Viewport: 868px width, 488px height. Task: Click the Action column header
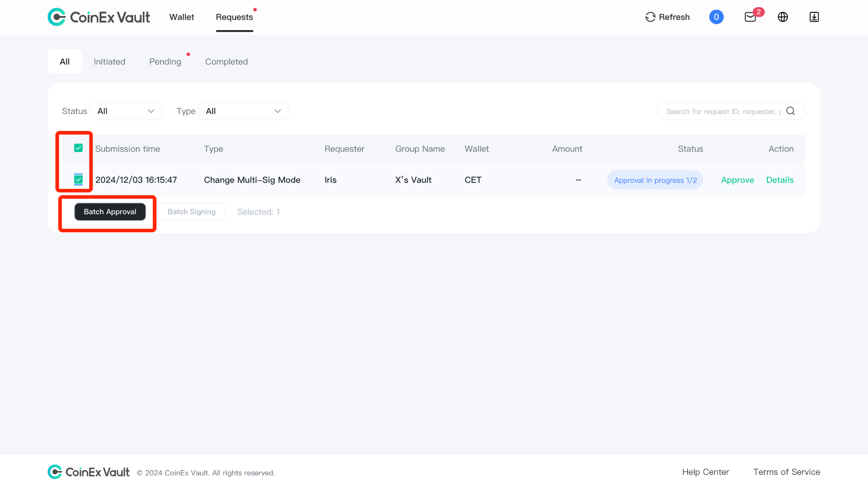(x=781, y=149)
